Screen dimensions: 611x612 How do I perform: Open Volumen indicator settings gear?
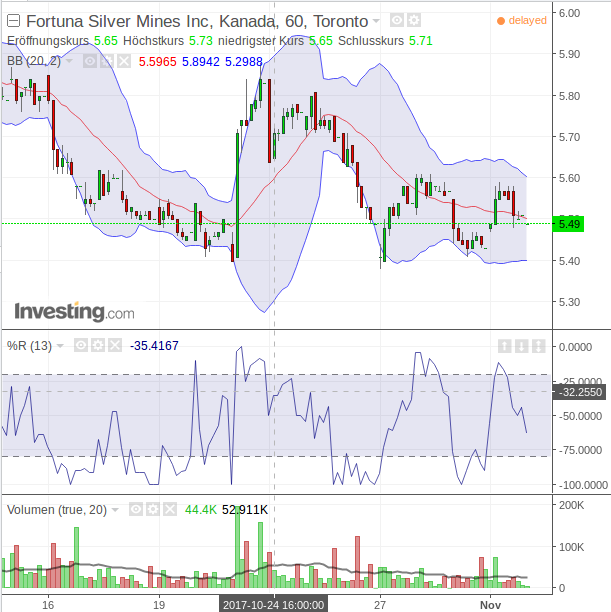point(153,509)
